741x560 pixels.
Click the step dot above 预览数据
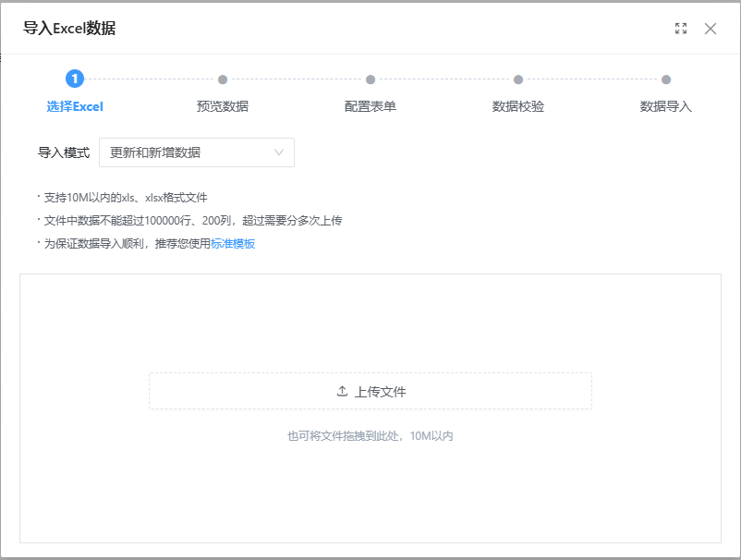click(223, 79)
